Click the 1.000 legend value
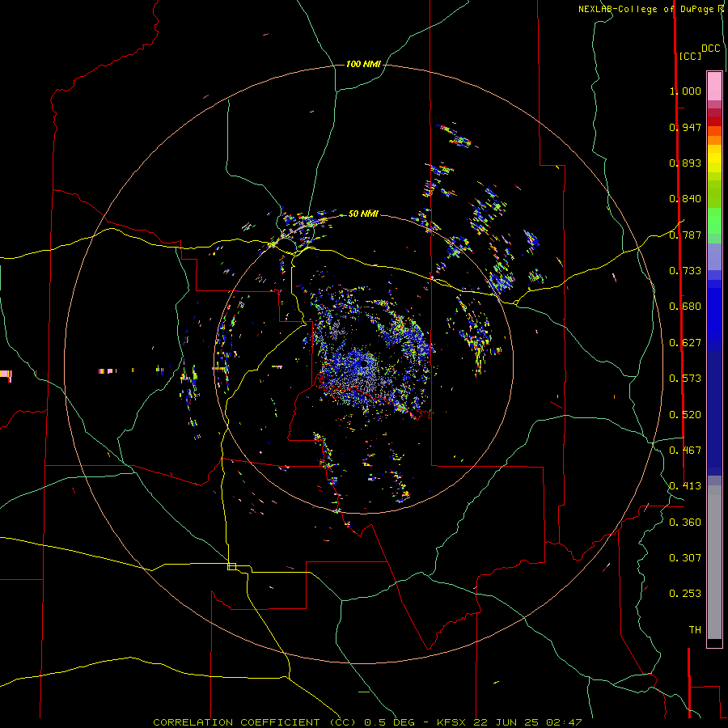This screenshot has height=728, width=728. (x=685, y=91)
